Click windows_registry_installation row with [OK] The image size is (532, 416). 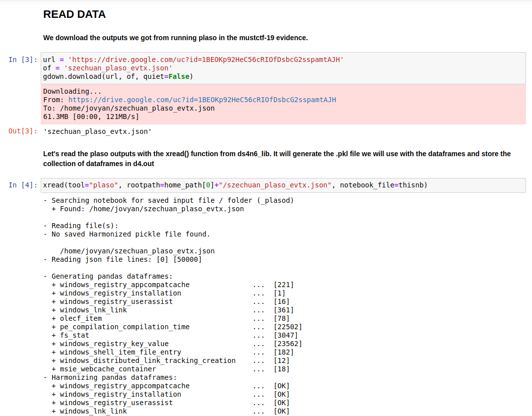pyautogui.click(x=171, y=395)
